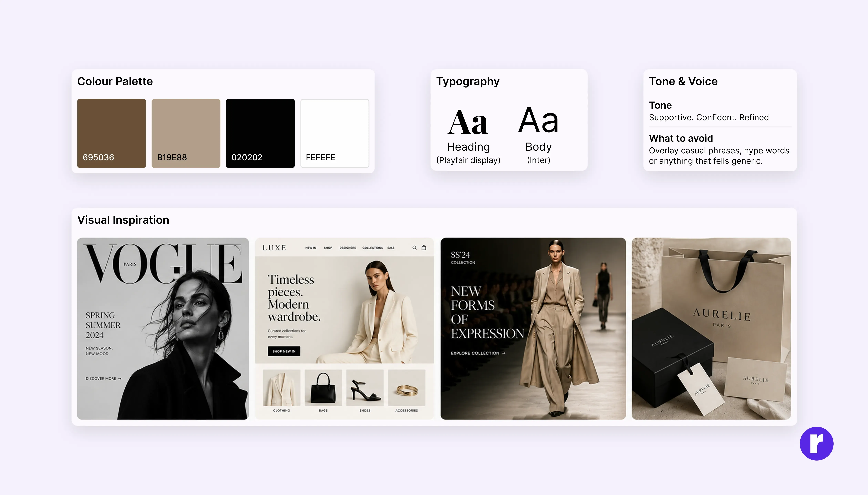Select the CLOTHING category tile
This screenshot has height=495, width=868.
(282, 391)
